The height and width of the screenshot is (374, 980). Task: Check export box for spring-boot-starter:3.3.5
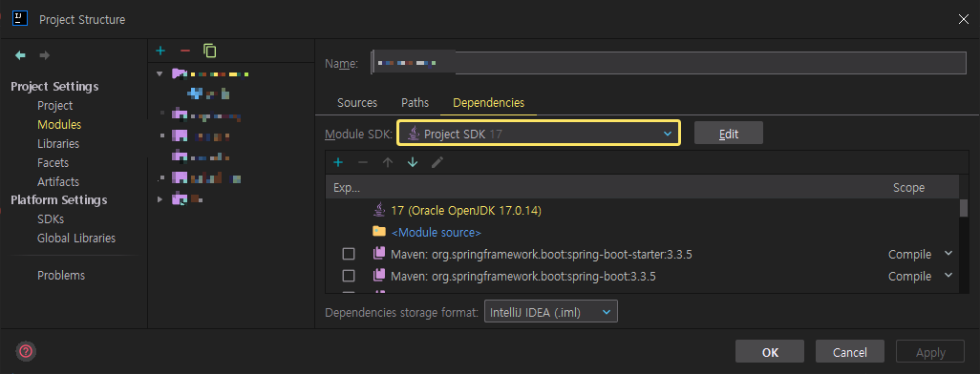[x=349, y=254]
